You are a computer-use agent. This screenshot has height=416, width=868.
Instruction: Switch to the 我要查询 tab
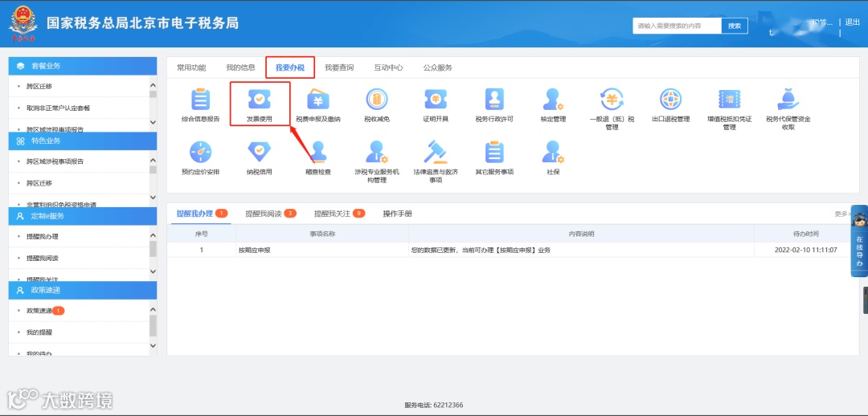(339, 67)
